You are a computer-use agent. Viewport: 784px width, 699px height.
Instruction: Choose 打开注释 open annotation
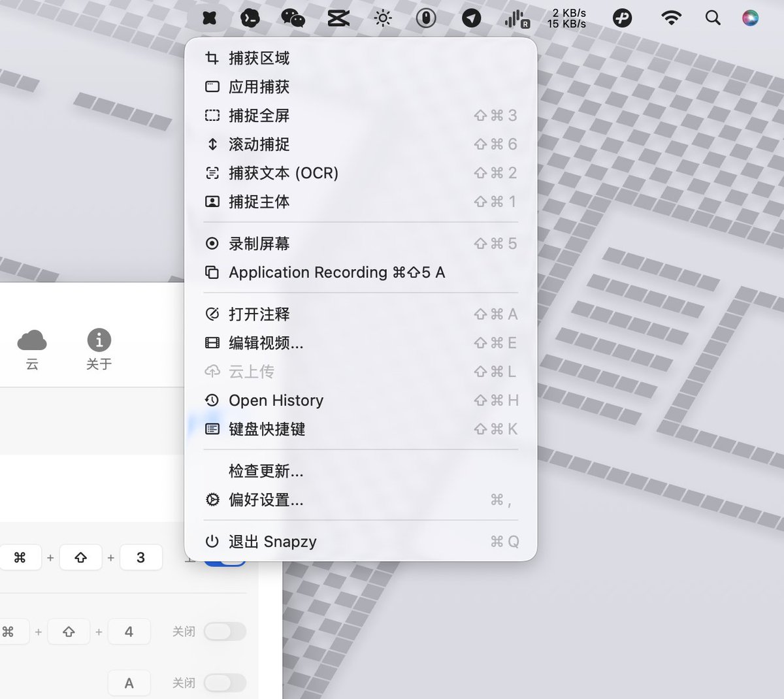(361, 314)
